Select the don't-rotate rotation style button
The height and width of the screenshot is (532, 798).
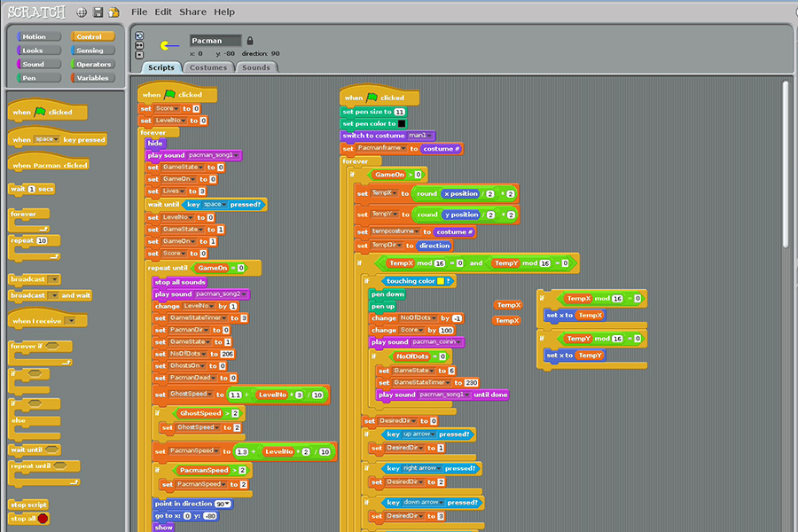[x=139, y=55]
